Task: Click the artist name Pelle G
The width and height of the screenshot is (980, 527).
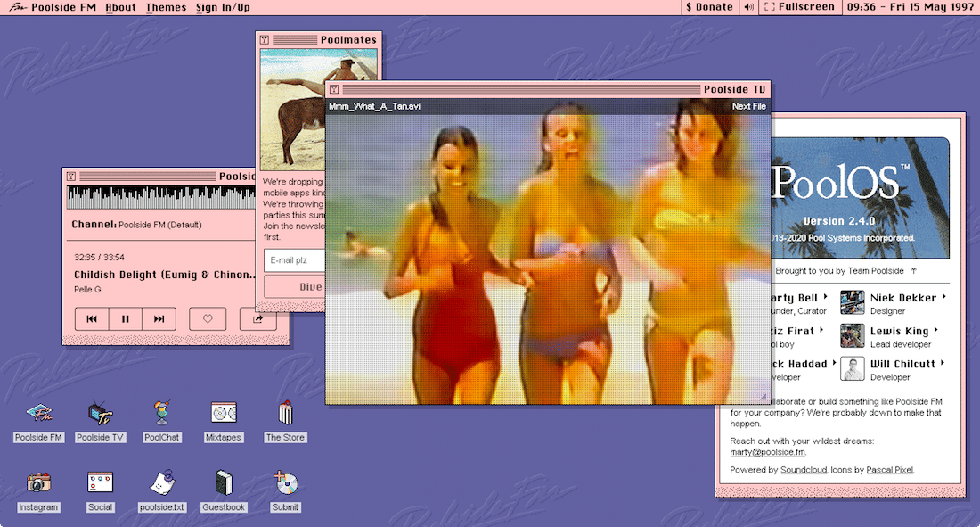Action: click(x=87, y=289)
